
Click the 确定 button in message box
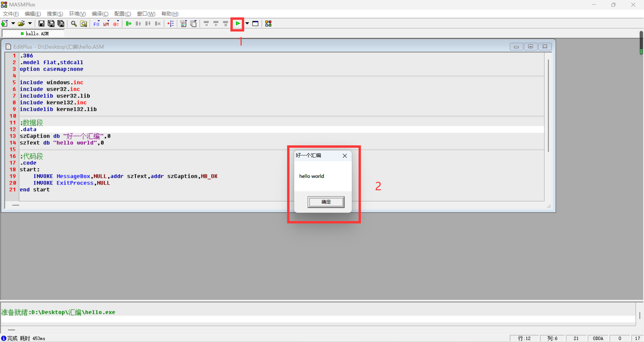(x=326, y=202)
